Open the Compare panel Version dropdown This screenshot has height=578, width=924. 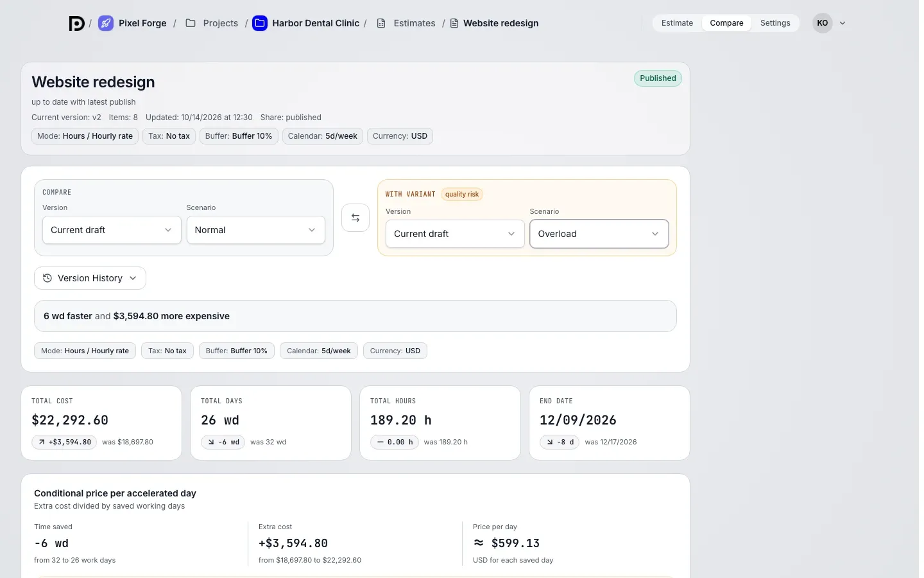click(x=112, y=230)
